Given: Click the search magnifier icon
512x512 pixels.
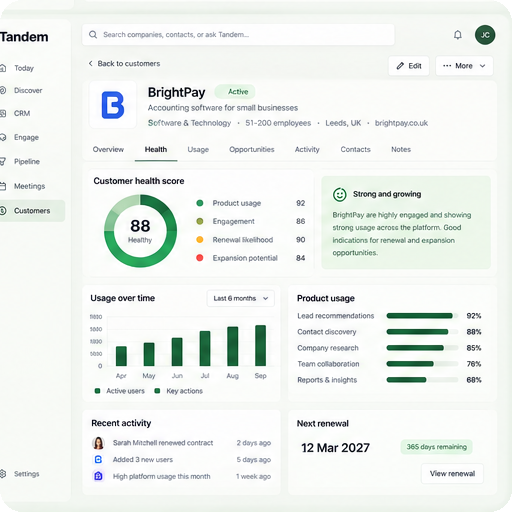Looking at the screenshot, I should click(93, 35).
